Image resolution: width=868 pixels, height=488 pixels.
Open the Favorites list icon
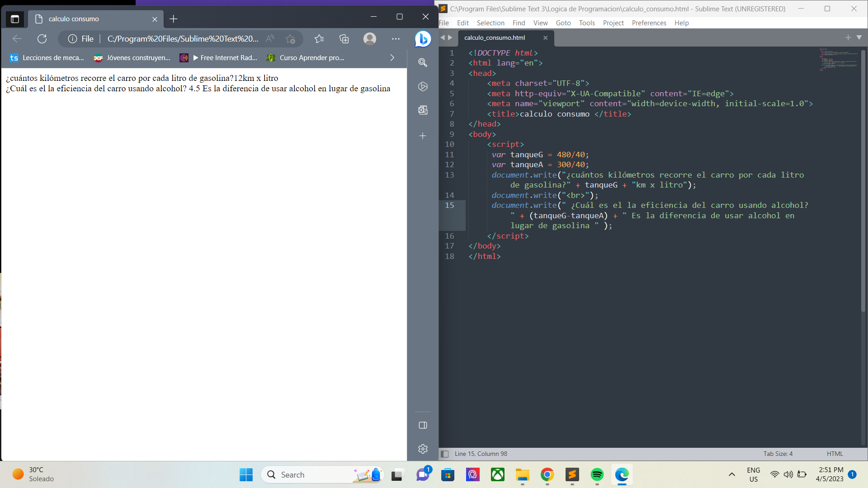[x=319, y=39]
